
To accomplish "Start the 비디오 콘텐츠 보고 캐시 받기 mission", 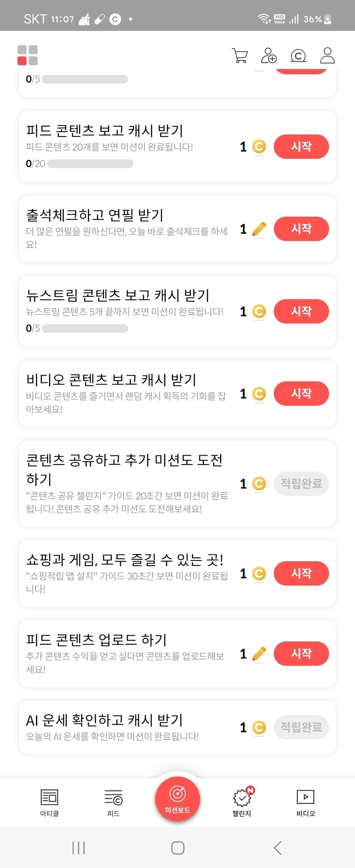I will click(x=301, y=394).
